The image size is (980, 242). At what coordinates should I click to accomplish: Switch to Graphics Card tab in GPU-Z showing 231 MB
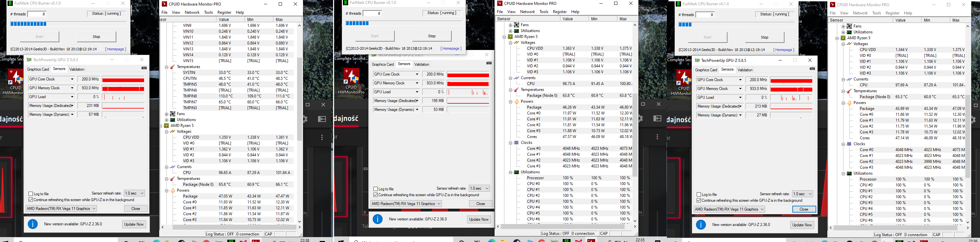click(x=38, y=69)
